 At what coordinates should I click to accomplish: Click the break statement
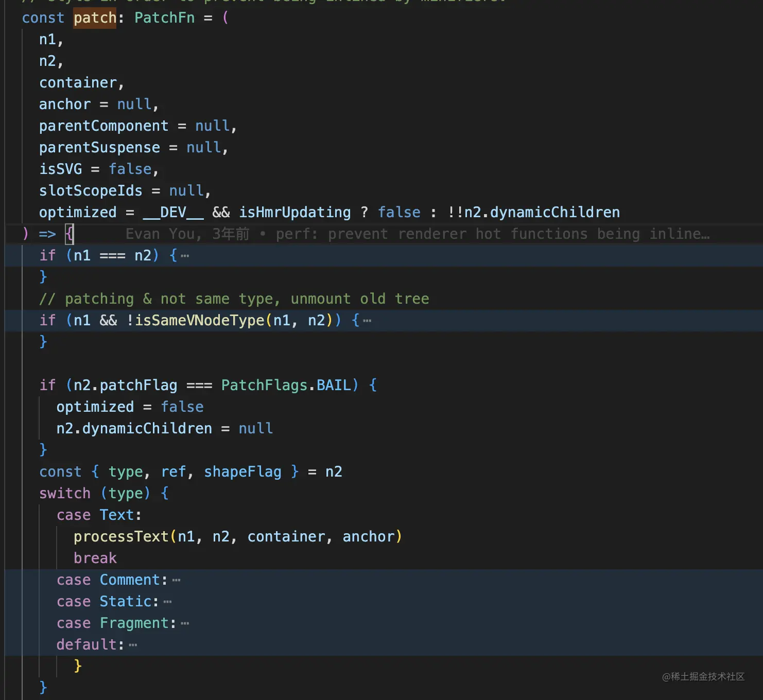pos(95,558)
